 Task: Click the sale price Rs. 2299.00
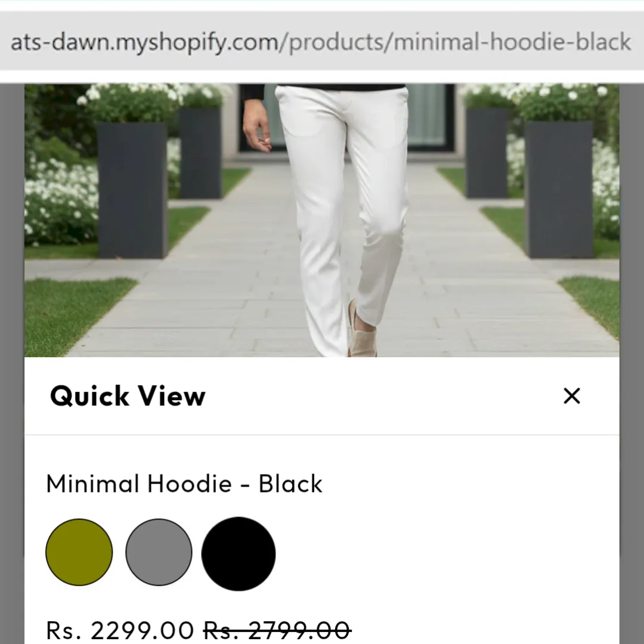(x=120, y=630)
